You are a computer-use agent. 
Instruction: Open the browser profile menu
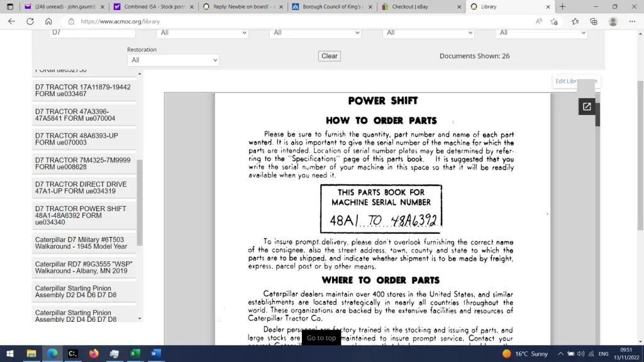tap(613, 21)
